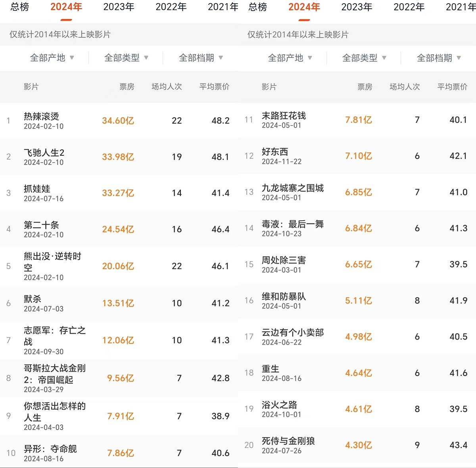Click the 场均人次 column header on the right
Viewport: 476px width, 468px height.
coord(405,87)
